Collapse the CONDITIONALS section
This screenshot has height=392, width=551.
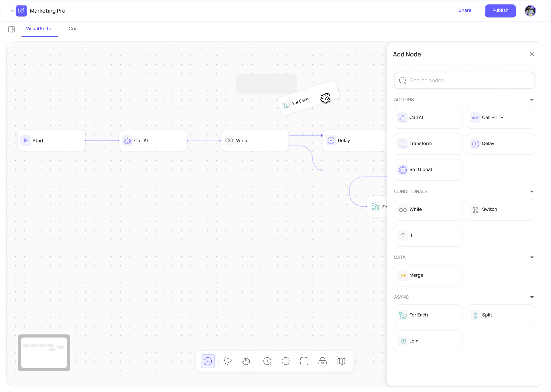(x=532, y=192)
